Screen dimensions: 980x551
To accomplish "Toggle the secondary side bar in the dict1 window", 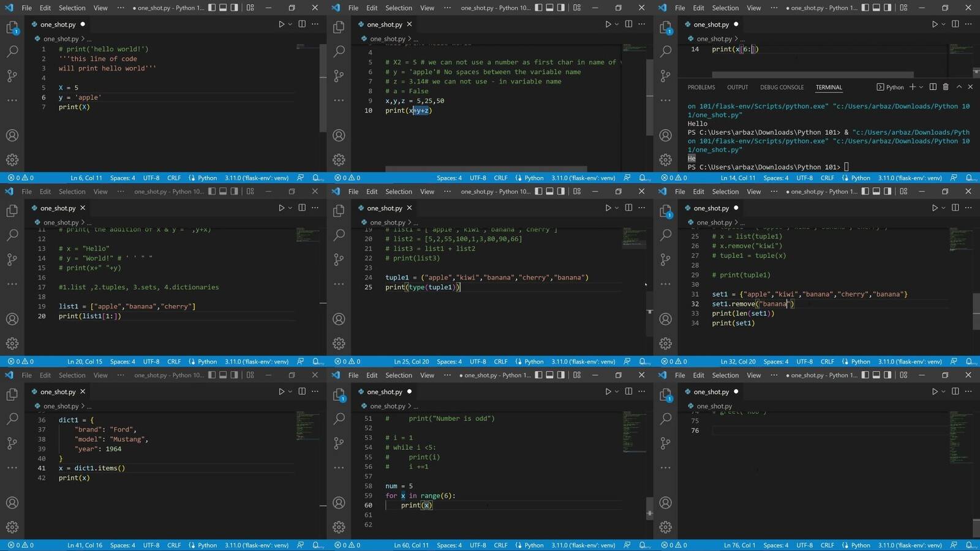I will coord(234,375).
